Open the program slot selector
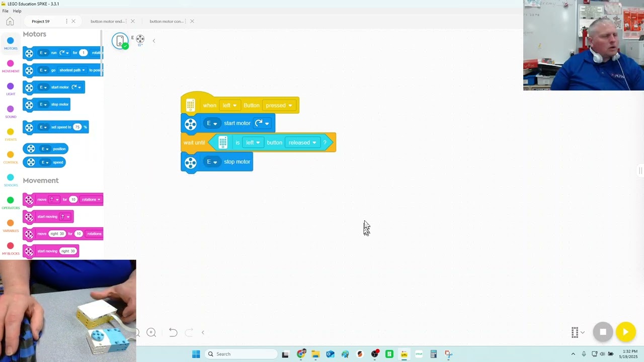Image resolution: width=644 pixels, height=362 pixels. (x=578, y=332)
